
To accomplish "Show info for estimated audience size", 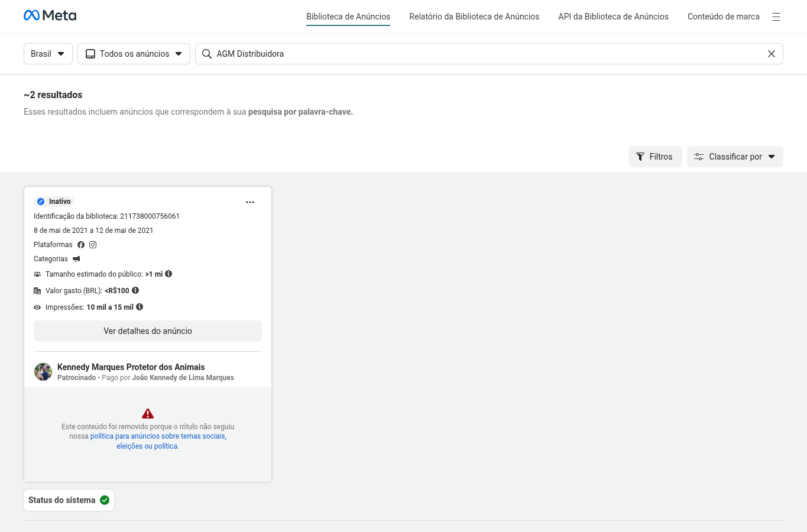I will pos(168,274).
